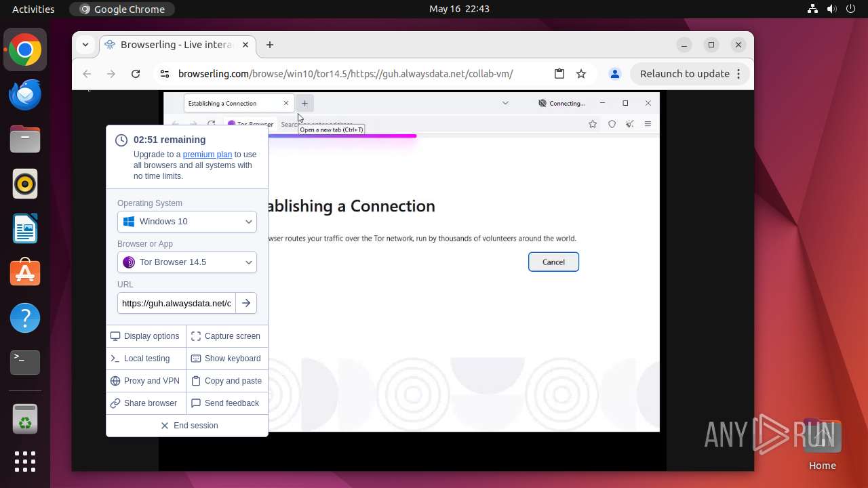Image resolution: width=868 pixels, height=488 pixels.
Task: Click the 02:51 remaining timer
Action: click(170, 140)
